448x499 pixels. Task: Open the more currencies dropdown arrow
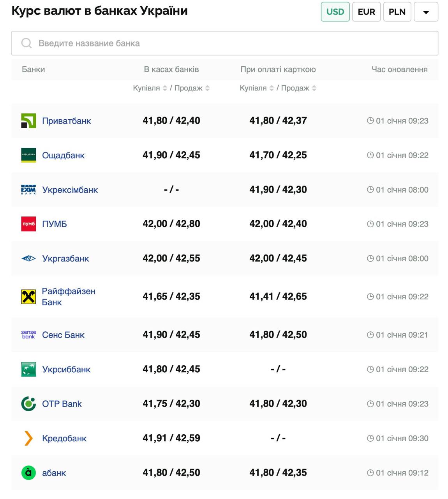coord(426,12)
